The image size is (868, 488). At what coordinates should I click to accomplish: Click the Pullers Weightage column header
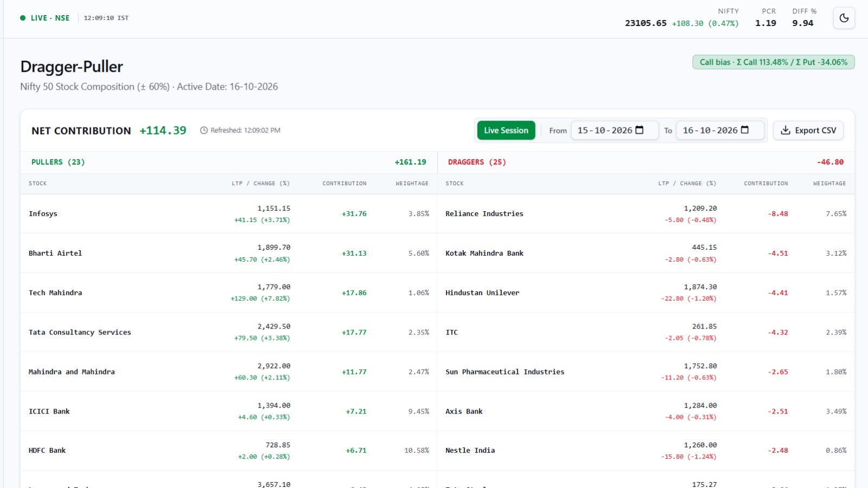click(412, 183)
